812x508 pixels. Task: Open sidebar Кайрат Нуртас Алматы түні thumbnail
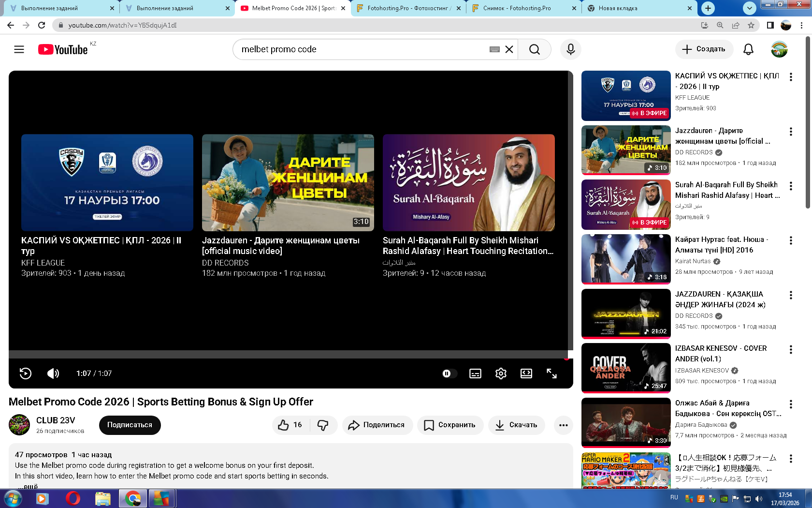626,259
